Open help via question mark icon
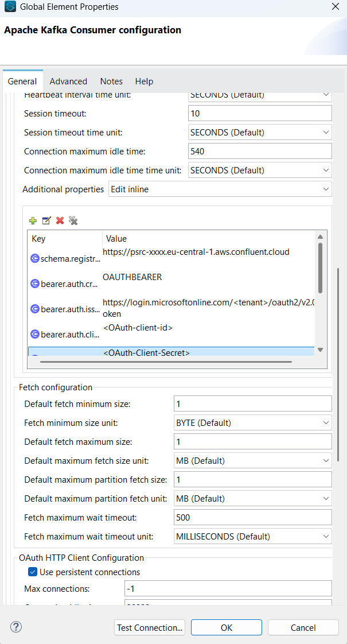 [x=15, y=627]
